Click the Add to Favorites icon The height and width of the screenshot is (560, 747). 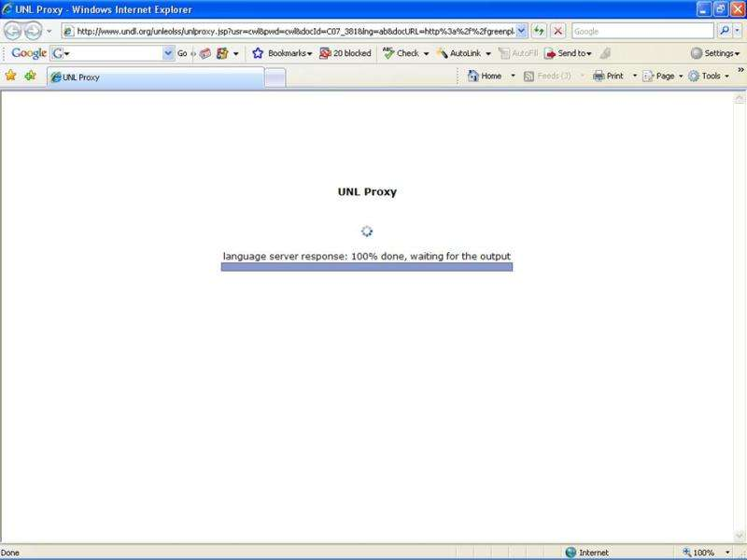[x=31, y=76]
